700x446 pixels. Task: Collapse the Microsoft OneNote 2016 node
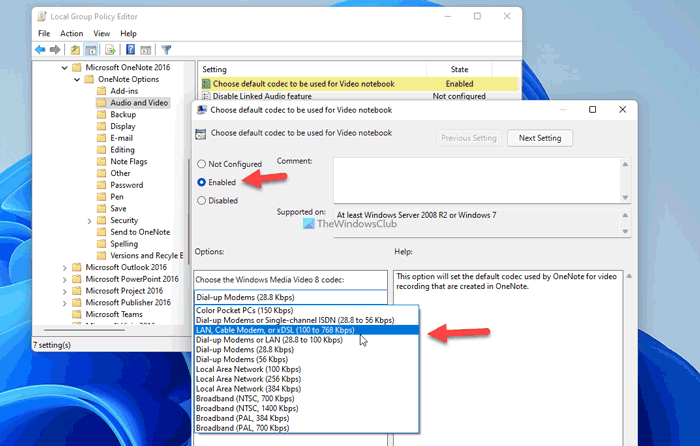(64, 68)
